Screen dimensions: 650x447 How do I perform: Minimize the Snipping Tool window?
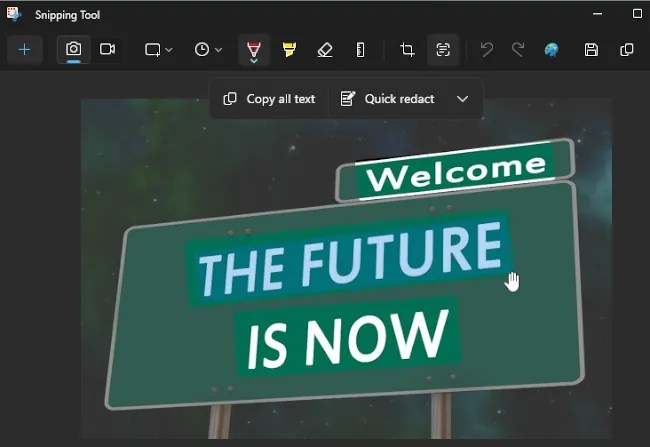click(x=597, y=14)
